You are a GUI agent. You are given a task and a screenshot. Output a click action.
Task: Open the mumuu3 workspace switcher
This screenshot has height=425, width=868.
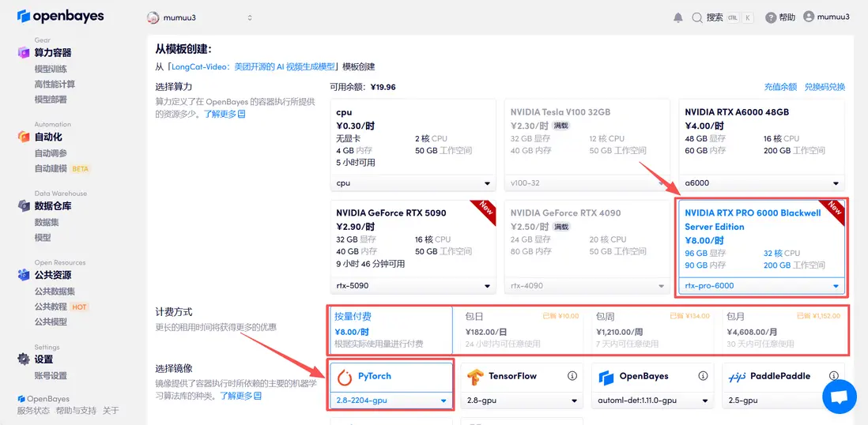[x=200, y=17]
